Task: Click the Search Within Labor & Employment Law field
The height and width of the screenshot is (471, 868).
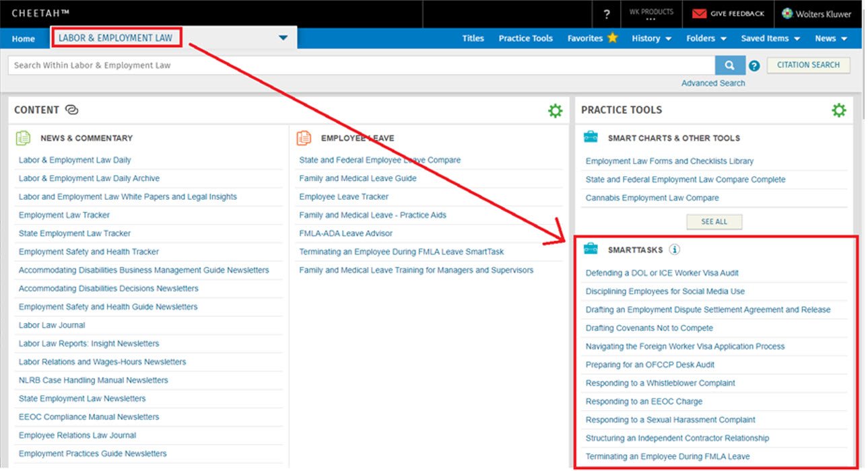Action: coord(360,65)
